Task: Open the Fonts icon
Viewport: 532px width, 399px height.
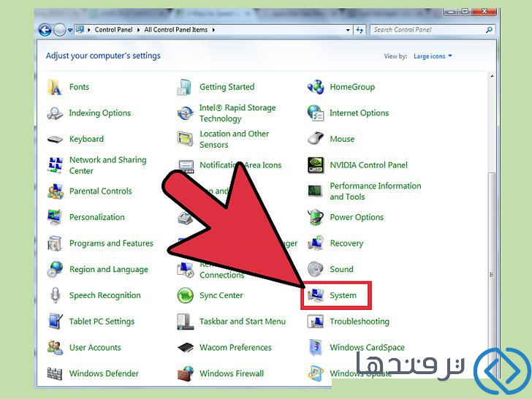Action: [55, 87]
